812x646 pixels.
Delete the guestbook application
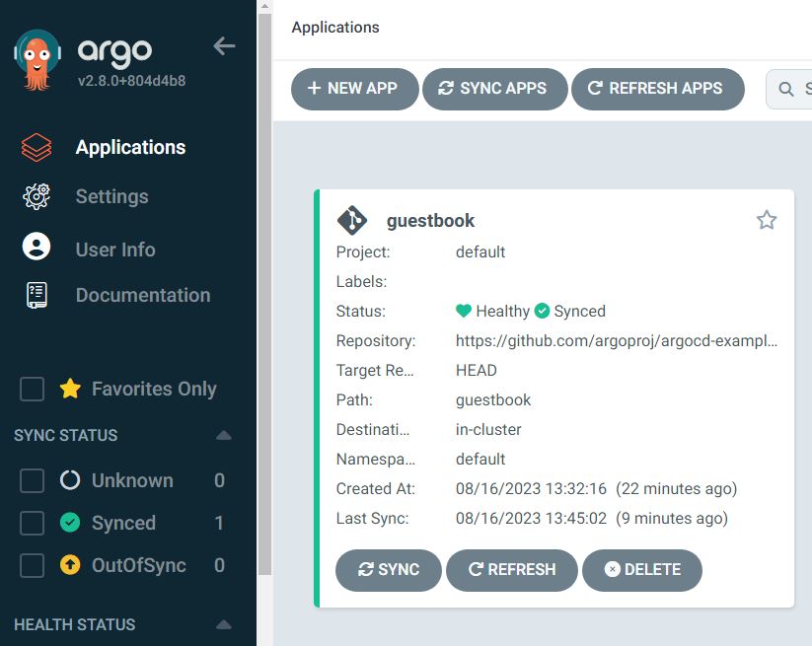coord(642,570)
